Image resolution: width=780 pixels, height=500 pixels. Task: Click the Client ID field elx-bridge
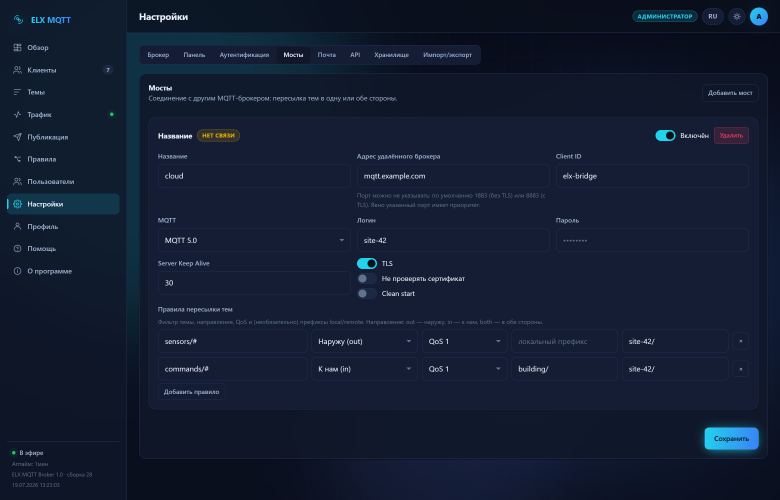pyautogui.click(x=652, y=176)
